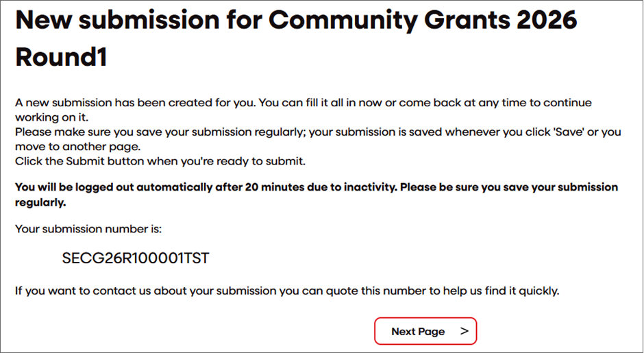Click the Next Page button
The image size is (644, 353).
(425, 331)
